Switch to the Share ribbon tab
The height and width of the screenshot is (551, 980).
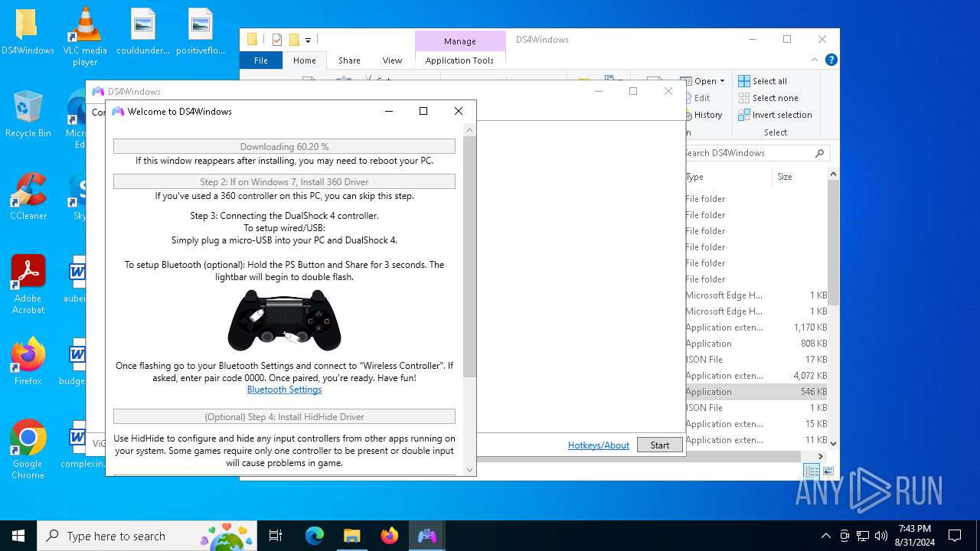pyautogui.click(x=349, y=60)
